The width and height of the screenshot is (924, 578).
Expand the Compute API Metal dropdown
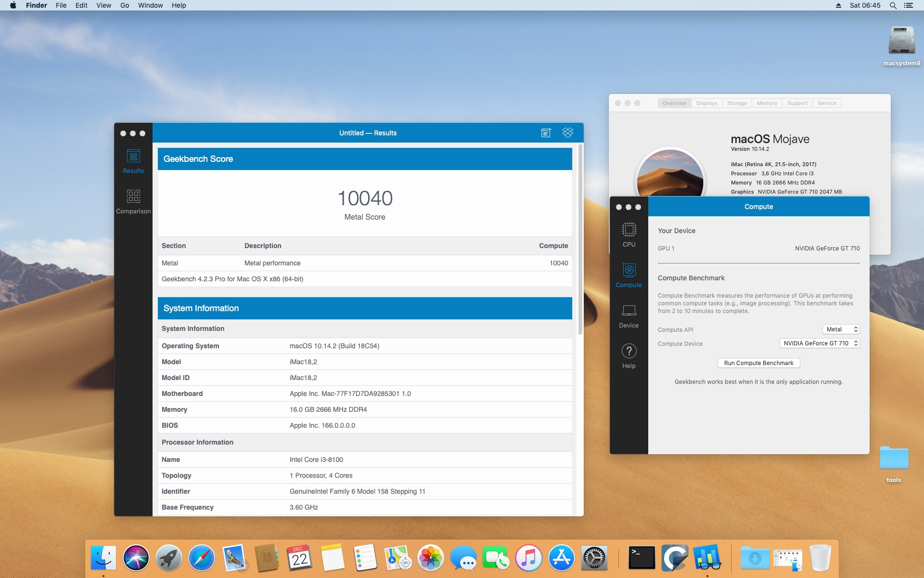(841, 329)
